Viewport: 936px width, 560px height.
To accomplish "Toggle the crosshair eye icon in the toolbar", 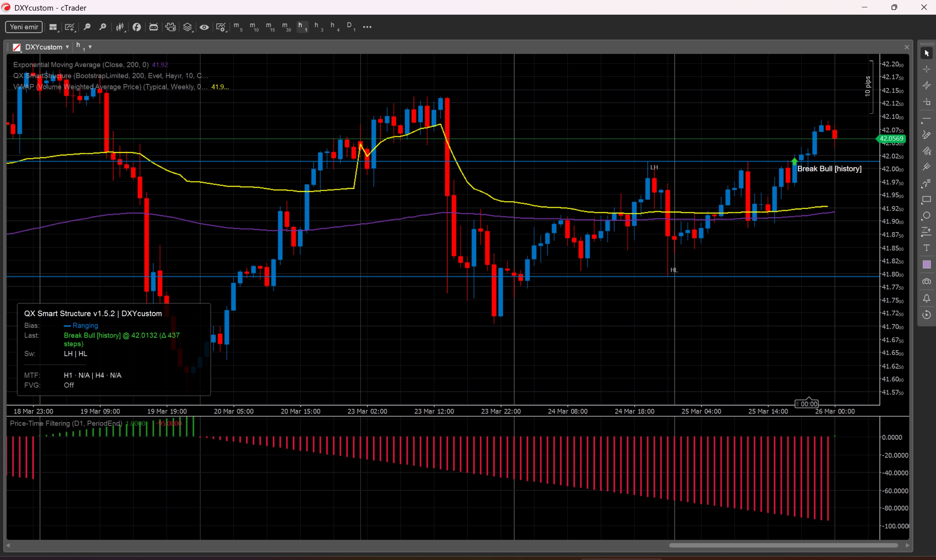I will [x=205, y=27].
